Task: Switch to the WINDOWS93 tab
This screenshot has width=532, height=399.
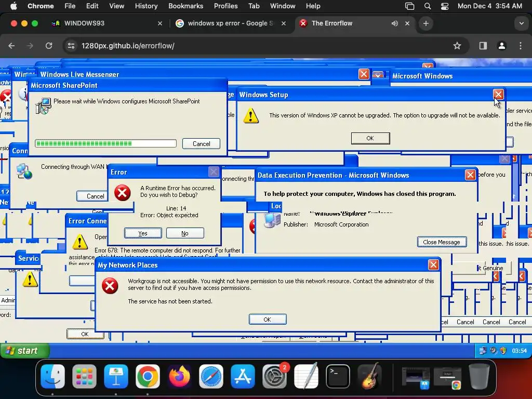Action: [x=107, y=23]
